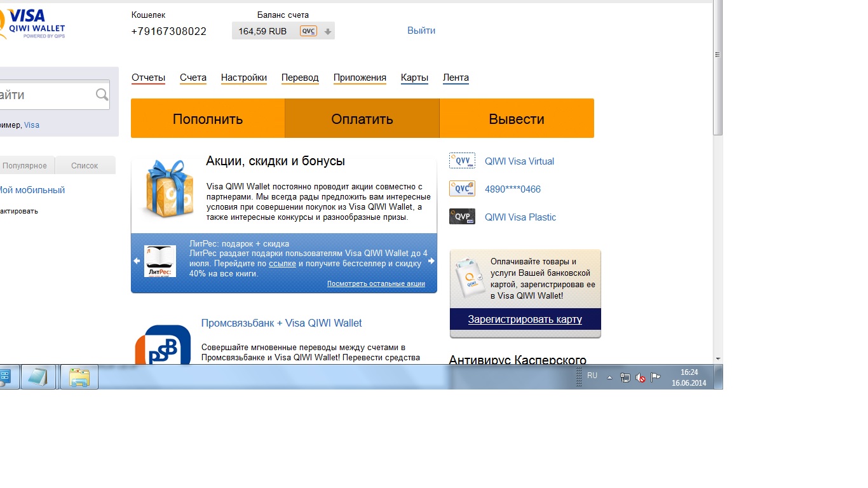Click the Action Center flag icon
Viewport: 868px width, 488px height.
pos(656,377)
